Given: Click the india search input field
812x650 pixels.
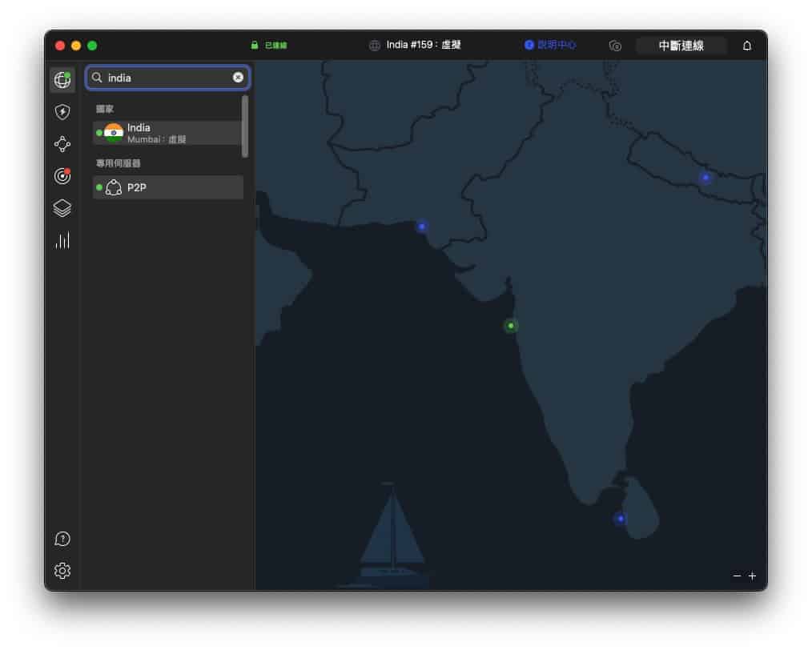Looking at the screenshot, I should tap(160, 77).
